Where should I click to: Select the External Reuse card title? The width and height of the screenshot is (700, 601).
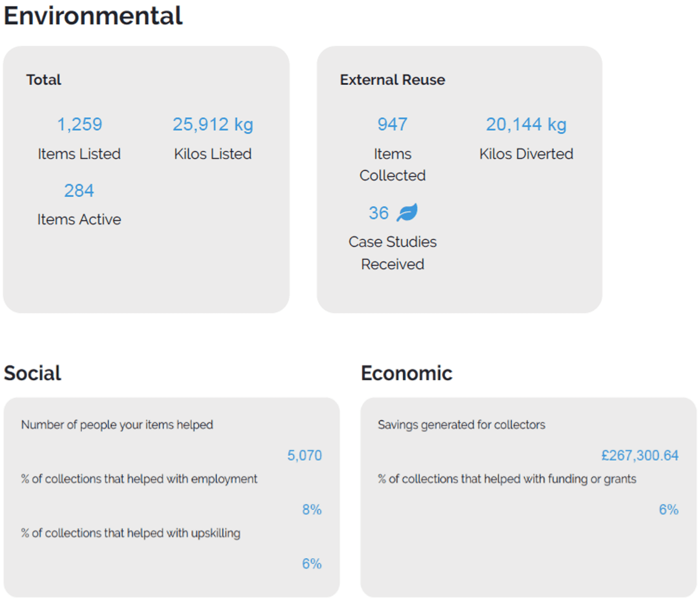[392, 80]
